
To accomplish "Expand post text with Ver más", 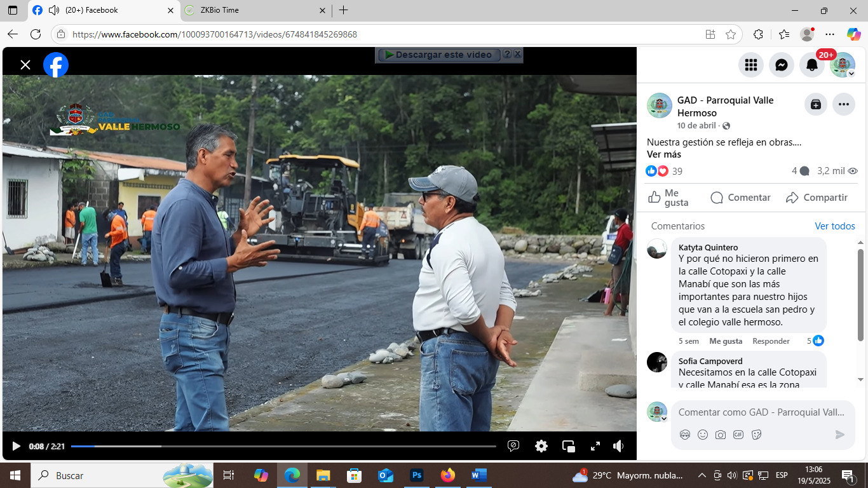I will click(x=663, y=154).
